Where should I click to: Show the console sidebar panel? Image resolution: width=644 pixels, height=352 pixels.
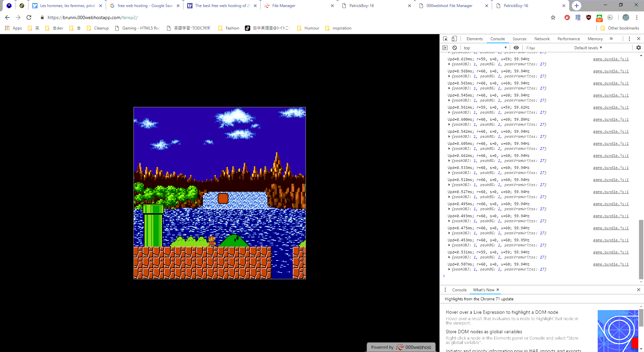pyautogui.click(x=445, y=48)
